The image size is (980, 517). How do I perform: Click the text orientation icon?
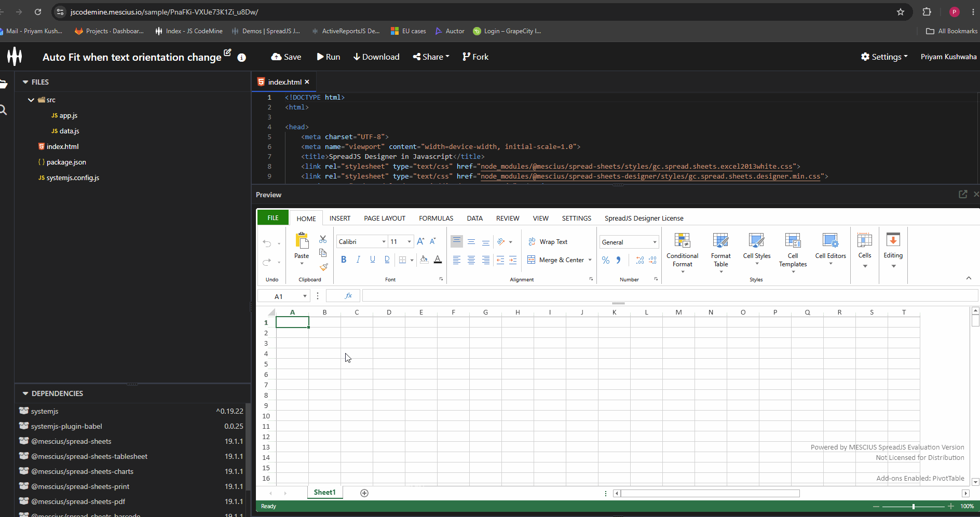click(501, 241)
